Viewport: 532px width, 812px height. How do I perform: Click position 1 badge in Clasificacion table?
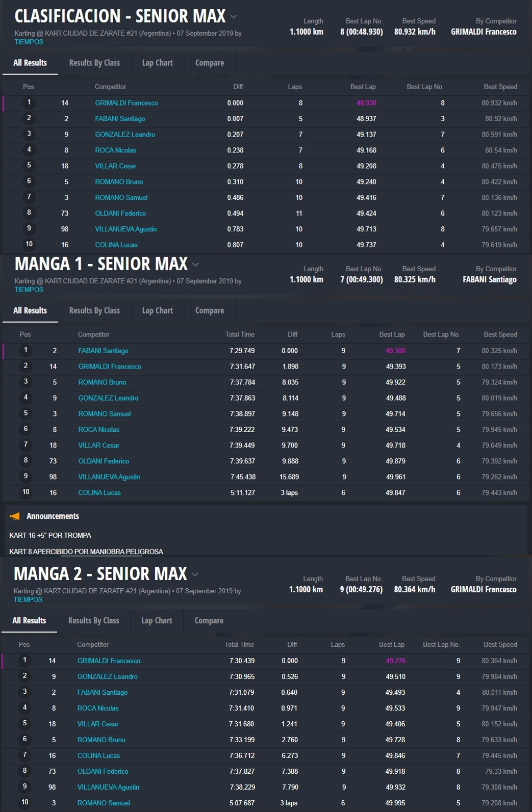(29, 102)
